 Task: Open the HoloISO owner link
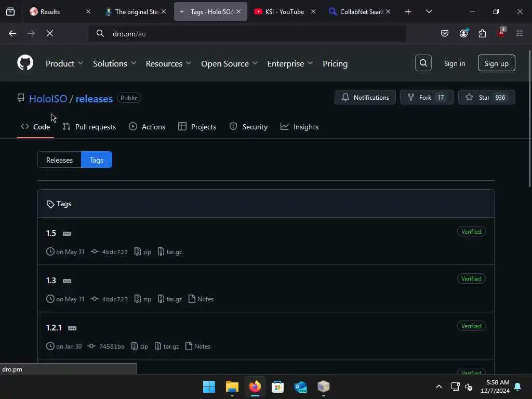(48, 99)
